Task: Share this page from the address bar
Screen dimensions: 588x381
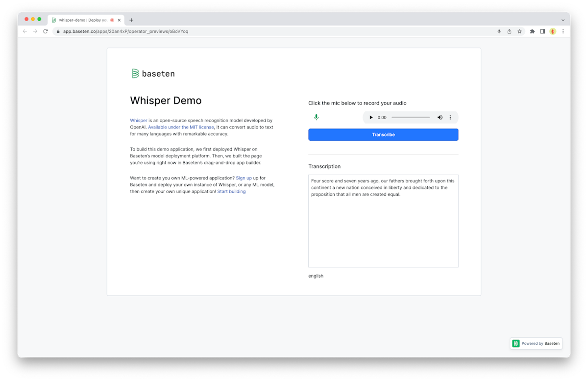Action: (x=510, y=31)
